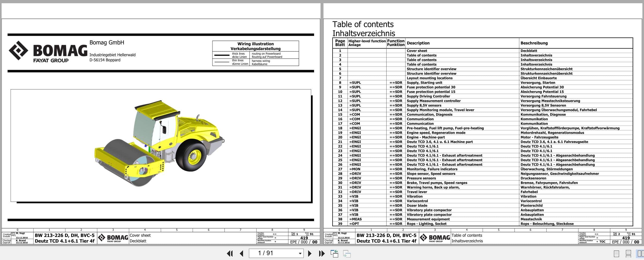Select the 'Travel lever' contents entry
The image size is (644, 260).
[417, 192]
